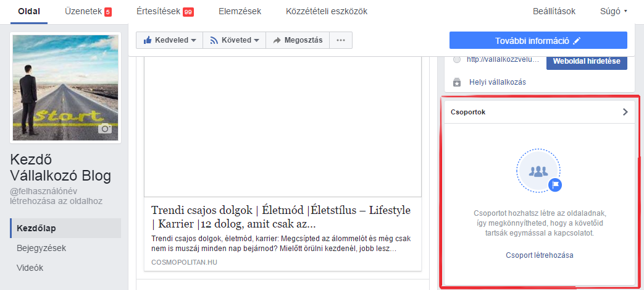Click the További információ button
The width and height of the screenshot is (644, 290).
pos(538,40)
